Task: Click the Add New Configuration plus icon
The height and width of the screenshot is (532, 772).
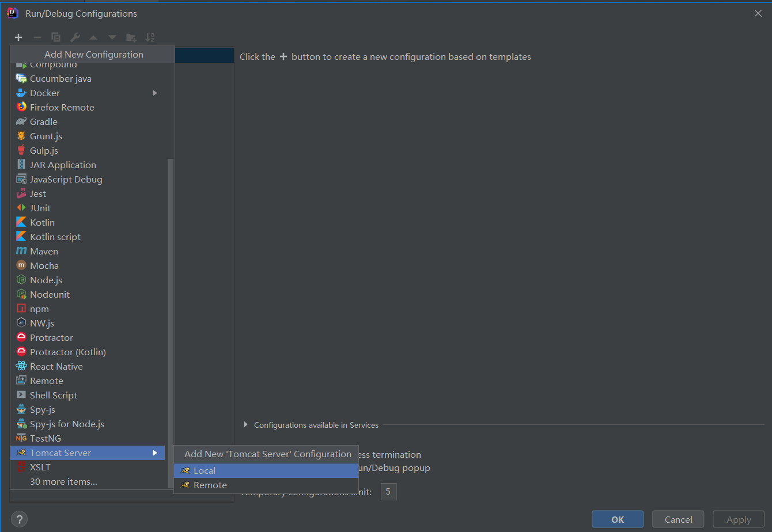Action: [18, 37]
